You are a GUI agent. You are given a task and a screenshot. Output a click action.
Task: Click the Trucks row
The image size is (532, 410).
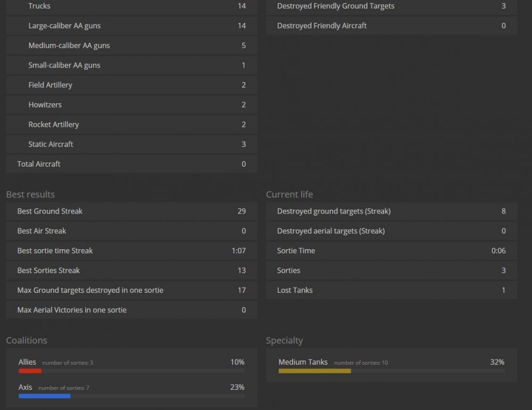(131, 6)
